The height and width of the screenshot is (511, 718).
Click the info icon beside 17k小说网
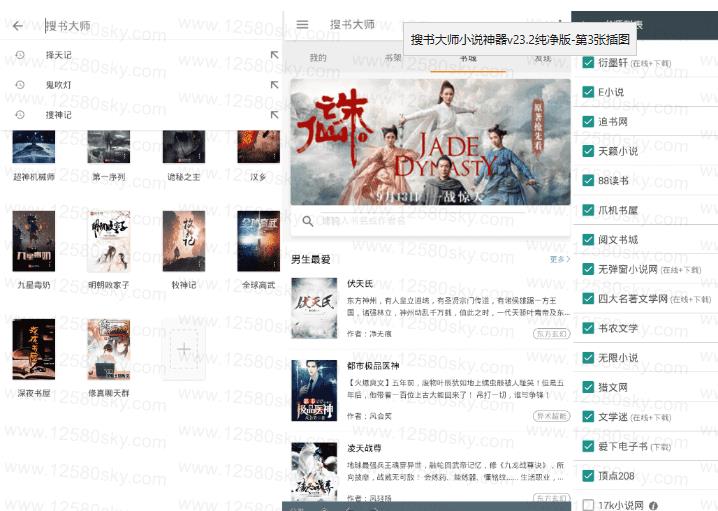coord(653,506)
